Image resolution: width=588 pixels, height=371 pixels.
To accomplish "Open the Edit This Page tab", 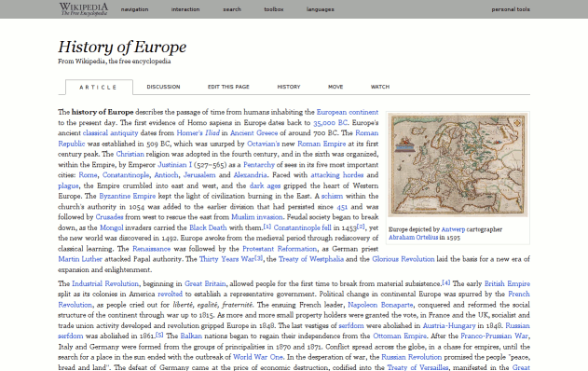I will 228,87.
